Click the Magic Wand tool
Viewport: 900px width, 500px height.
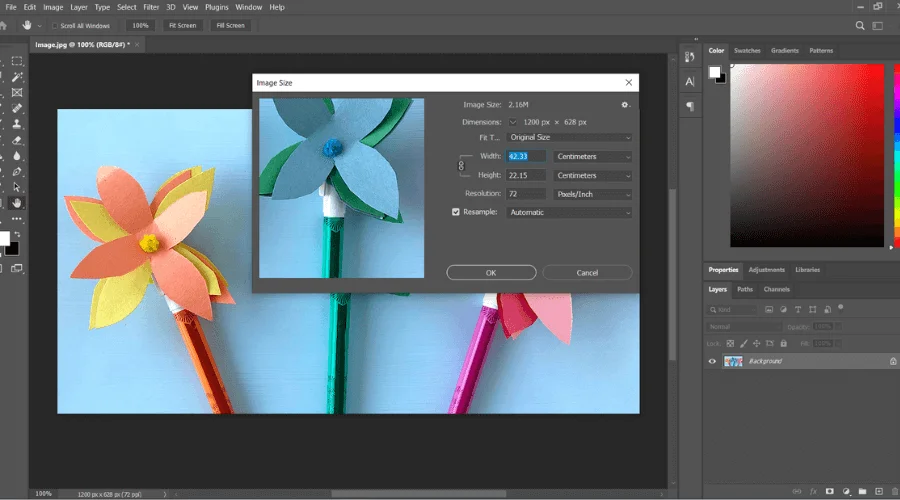click(18, 76)
